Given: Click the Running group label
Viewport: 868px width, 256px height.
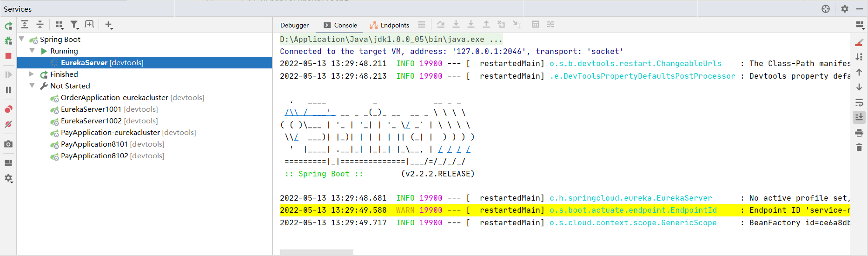Looking at the screenshot, I should pyautogui.click(x=64, y=51).
